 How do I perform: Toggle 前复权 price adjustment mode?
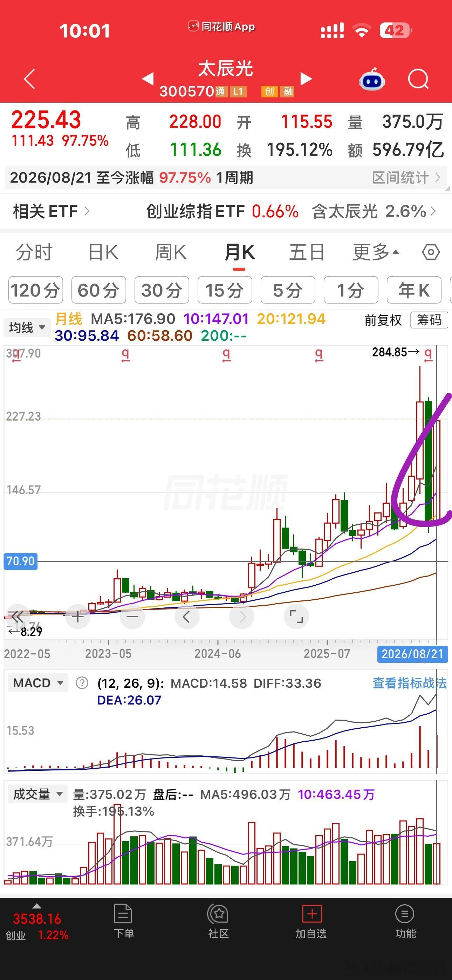[x=383, y=320]
